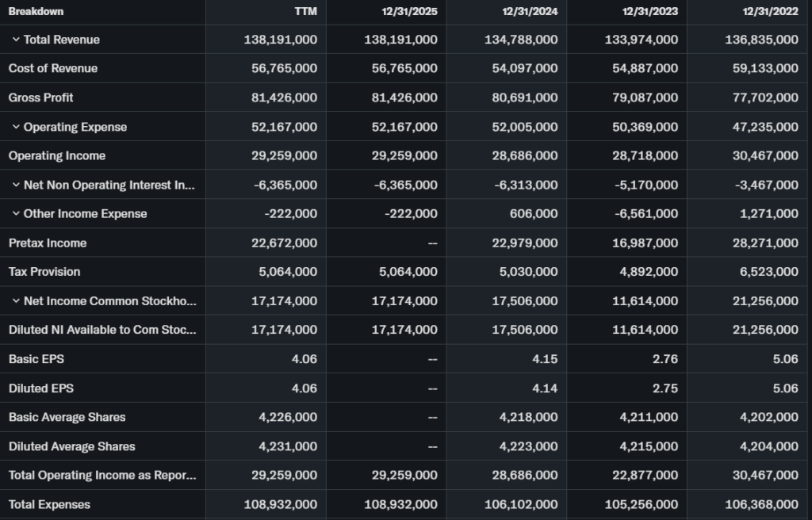The width and height of the screenshot is (812, 520).
Task: Click the Operating Income row label
Action: click(x=57, y=155)
